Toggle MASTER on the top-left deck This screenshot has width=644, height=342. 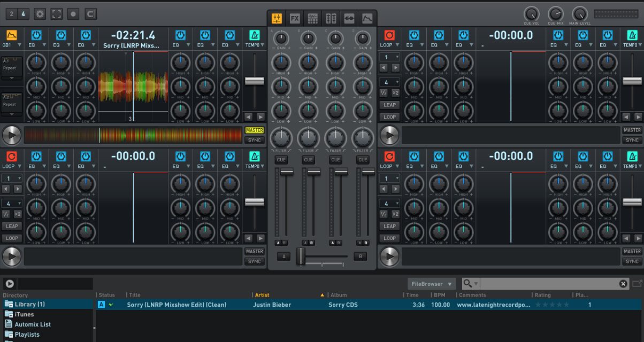tap(255, 130)
